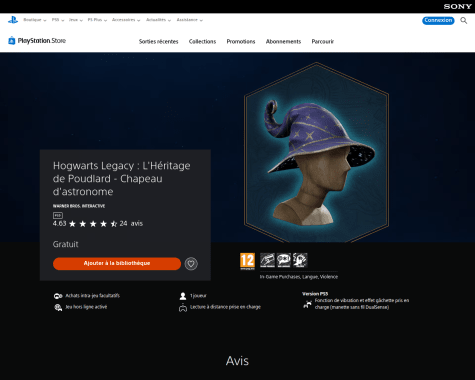
Task: Click the remote play controller icon
Action: coord(183,307)
